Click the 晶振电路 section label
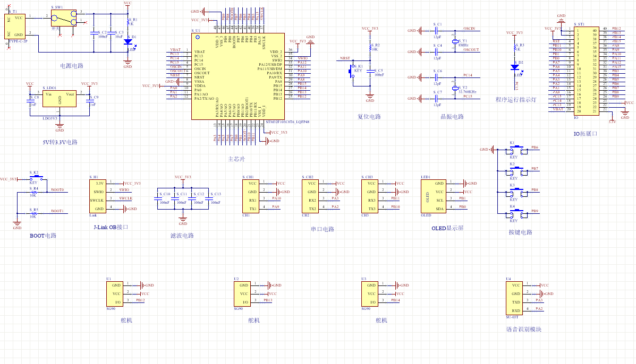This screenshot has height=364, width=636. [452, 117]
